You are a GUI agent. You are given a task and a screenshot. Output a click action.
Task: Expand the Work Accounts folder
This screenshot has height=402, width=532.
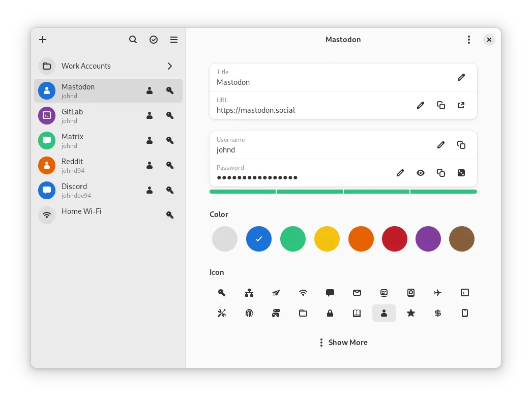pos(169,66)
